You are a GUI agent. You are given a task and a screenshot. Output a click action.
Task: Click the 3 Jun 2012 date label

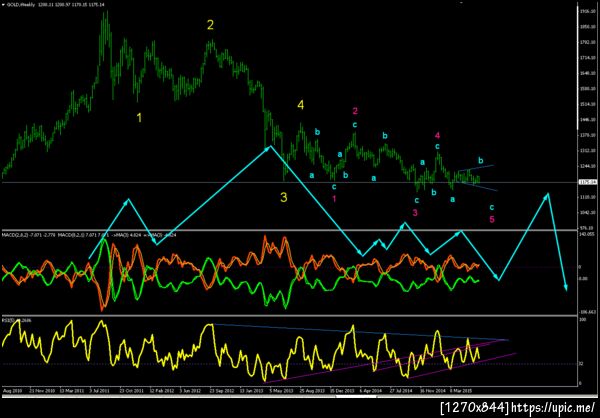tap(190, 391)
